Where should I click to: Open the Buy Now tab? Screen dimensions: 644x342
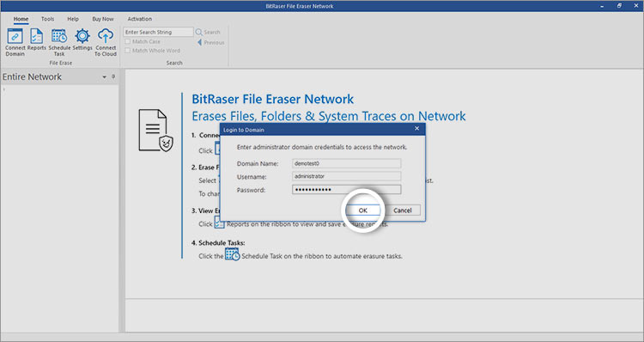[x=103, y=19]
